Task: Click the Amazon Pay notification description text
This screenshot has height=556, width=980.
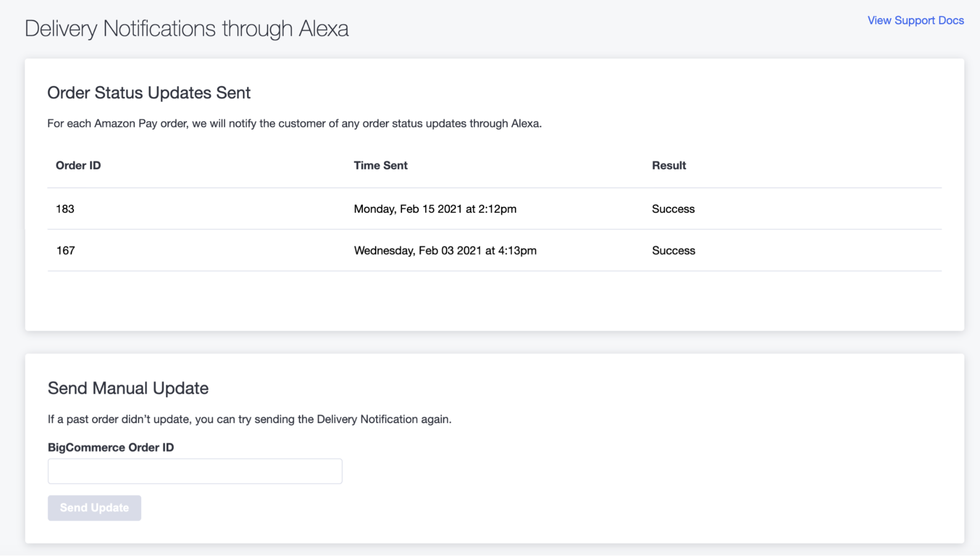Action: (295, 123)
